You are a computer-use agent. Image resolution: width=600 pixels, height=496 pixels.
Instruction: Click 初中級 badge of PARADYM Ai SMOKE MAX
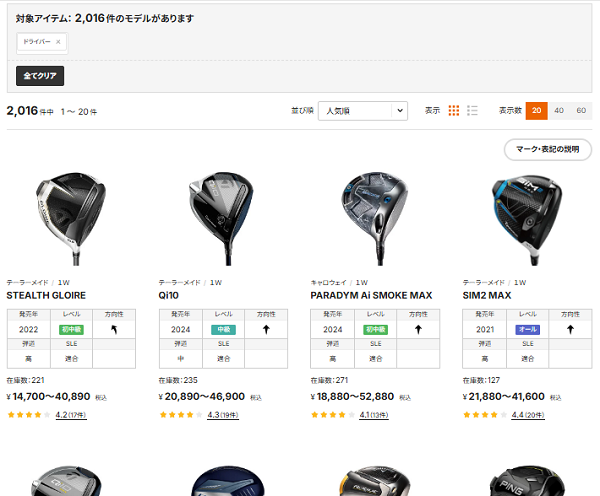tap(375, 330)
